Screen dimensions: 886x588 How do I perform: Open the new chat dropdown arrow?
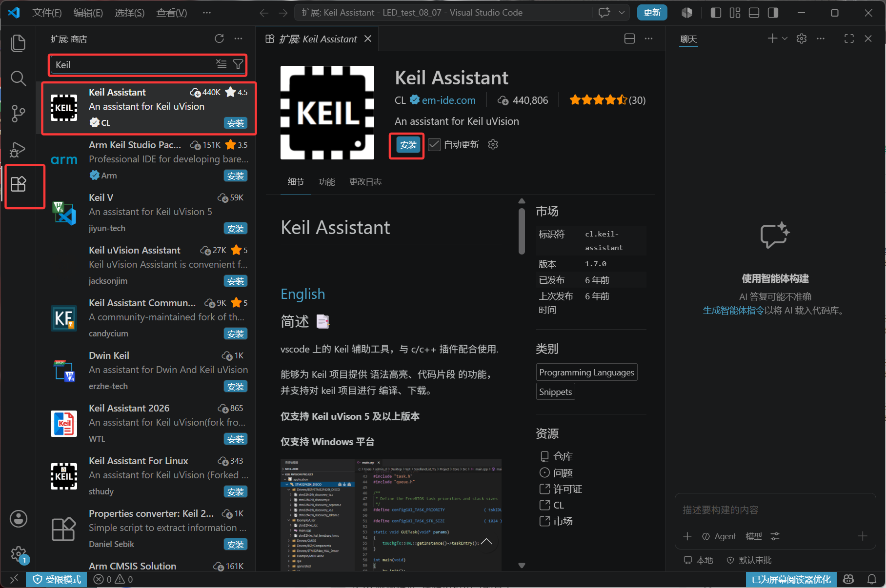click(785, 39)
